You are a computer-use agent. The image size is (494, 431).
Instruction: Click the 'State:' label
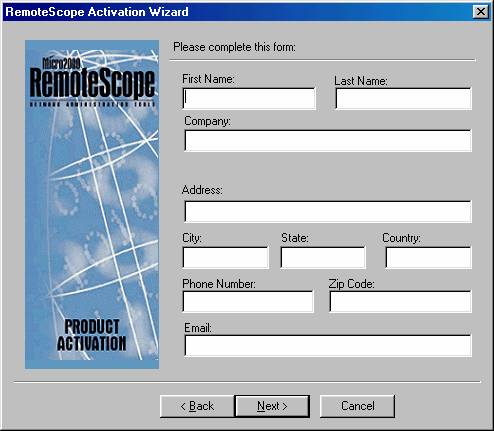[x=295, y=238]
